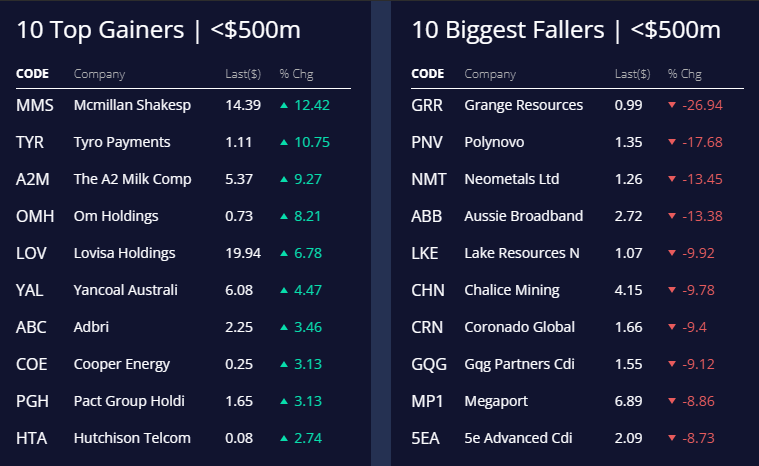Image resolution: width=759 pixels, height=466 pixels.
Task: Click the 10 Biggest Fallers panel title
Action: pos(566,30)
